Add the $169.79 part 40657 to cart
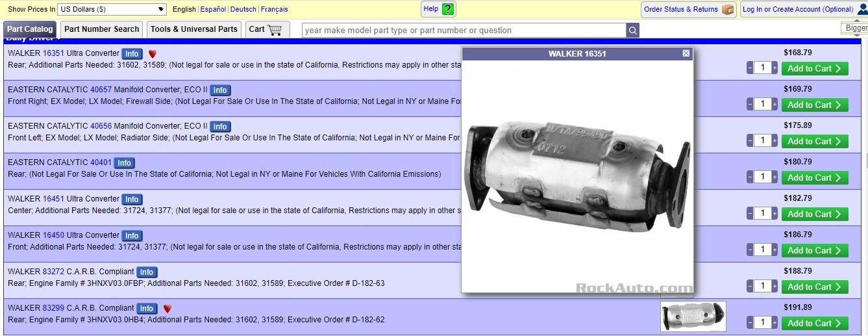This screenshot has height=336, width=868. point(815,105)
